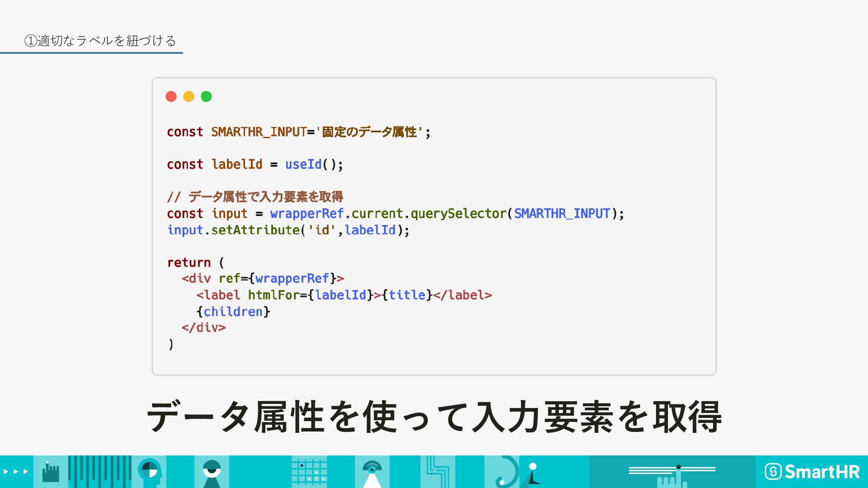Click the circuit lines icon in footer
The height and width of the screenshot is (488, 868).
[x=437, y=472]
